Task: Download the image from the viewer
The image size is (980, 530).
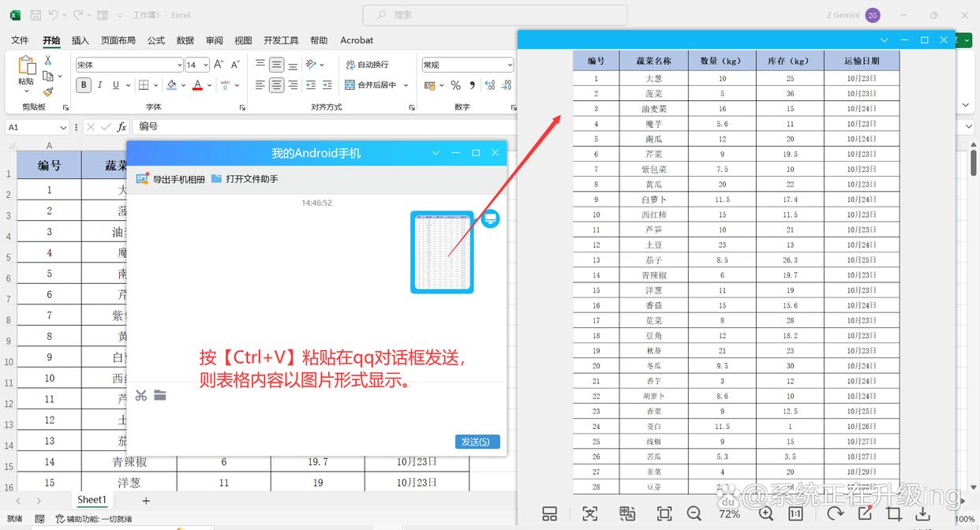Action: 922,513
